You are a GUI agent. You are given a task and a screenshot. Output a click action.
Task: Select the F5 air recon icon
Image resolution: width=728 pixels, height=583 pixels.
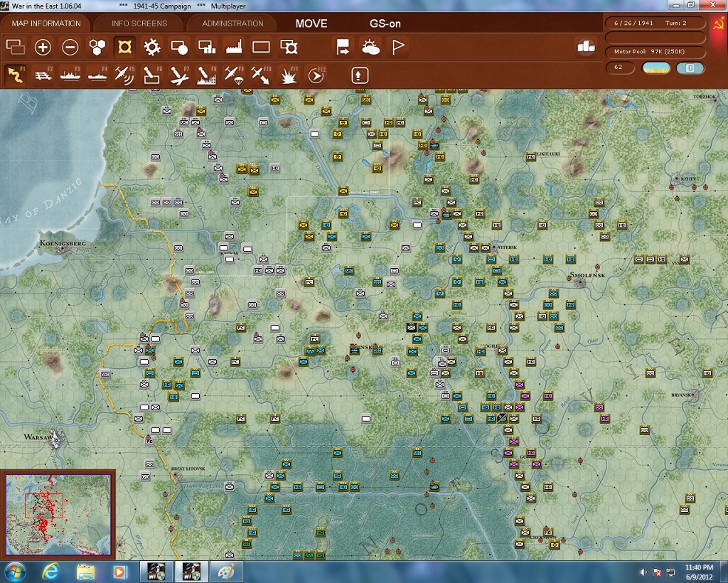click(124, 75)
